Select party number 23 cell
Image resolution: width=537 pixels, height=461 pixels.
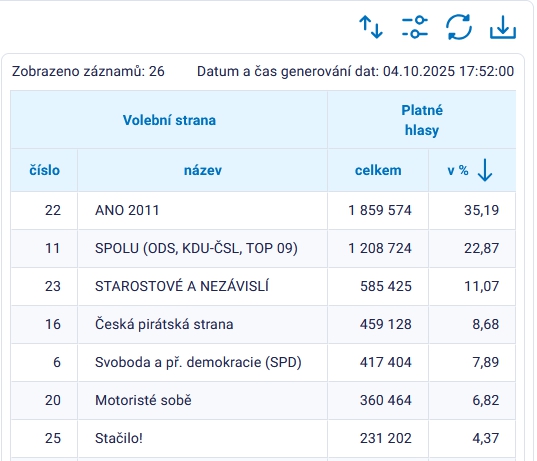click(44, 286)
